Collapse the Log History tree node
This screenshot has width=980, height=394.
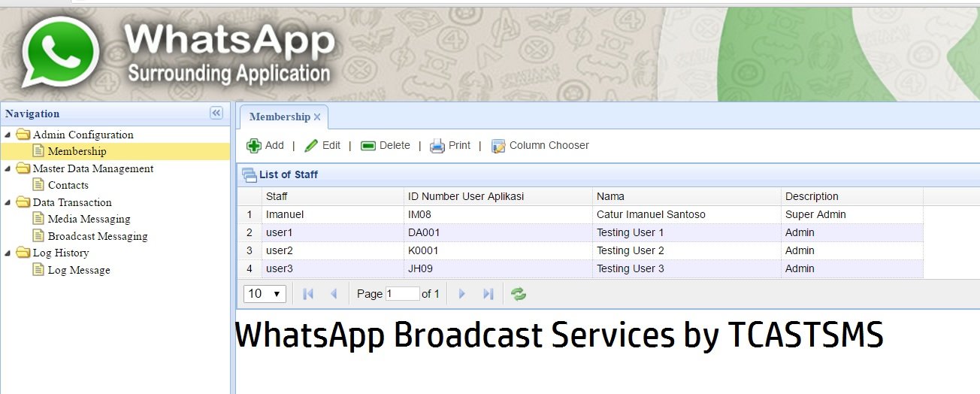(x=8, y=253)
